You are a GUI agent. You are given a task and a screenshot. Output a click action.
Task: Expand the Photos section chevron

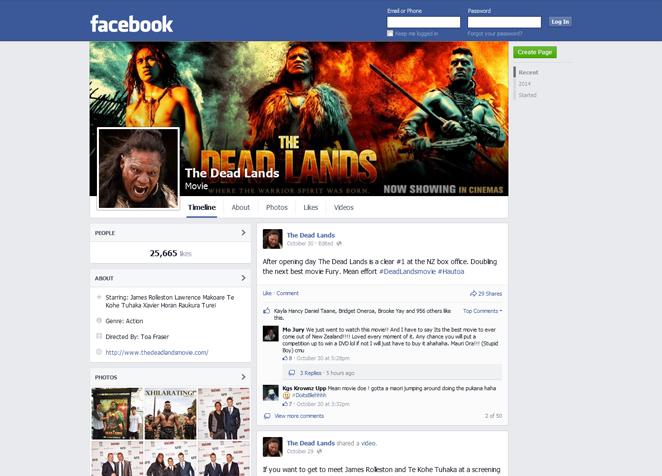click(243, 377)
